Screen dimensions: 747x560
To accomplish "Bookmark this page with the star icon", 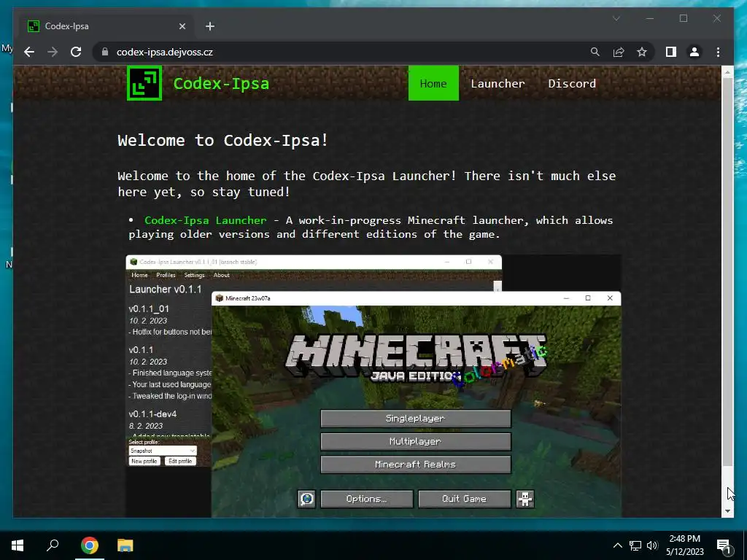I will coord(642,52).
